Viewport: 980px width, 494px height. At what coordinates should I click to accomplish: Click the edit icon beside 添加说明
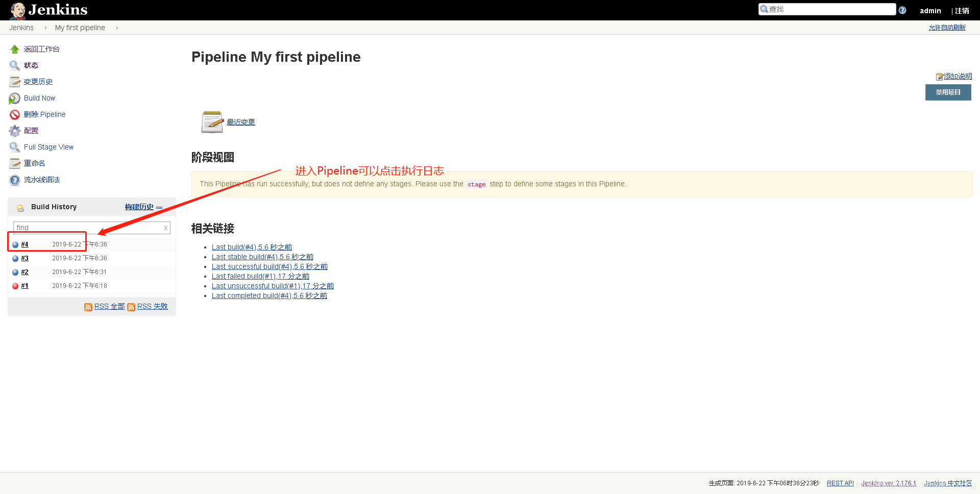point(939,77)
